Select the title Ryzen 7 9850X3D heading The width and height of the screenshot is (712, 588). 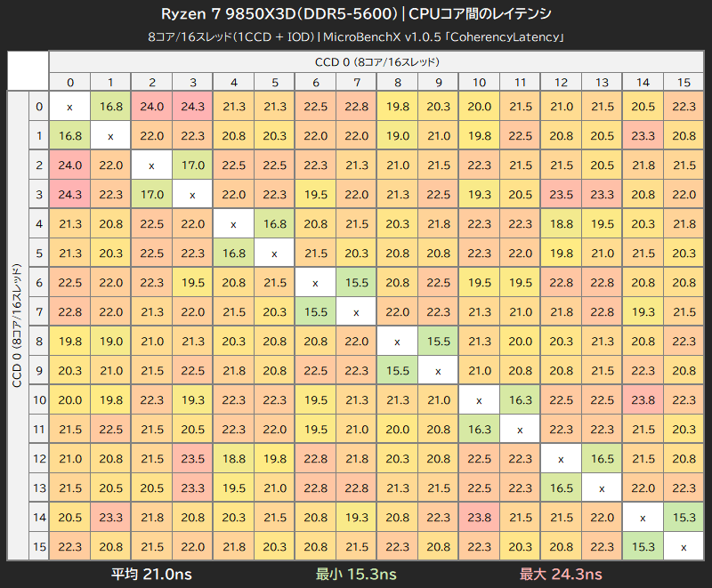[x=356, y=13]
